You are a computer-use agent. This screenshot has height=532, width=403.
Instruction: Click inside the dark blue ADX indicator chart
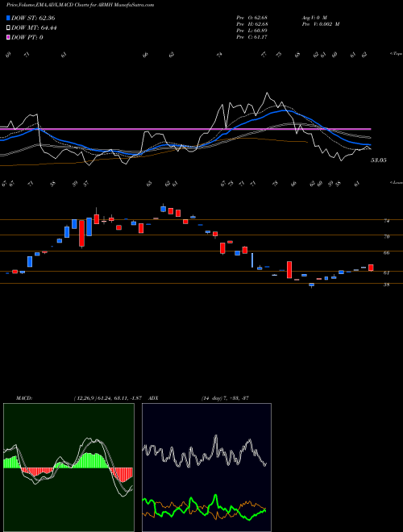(x=206, y=468)
